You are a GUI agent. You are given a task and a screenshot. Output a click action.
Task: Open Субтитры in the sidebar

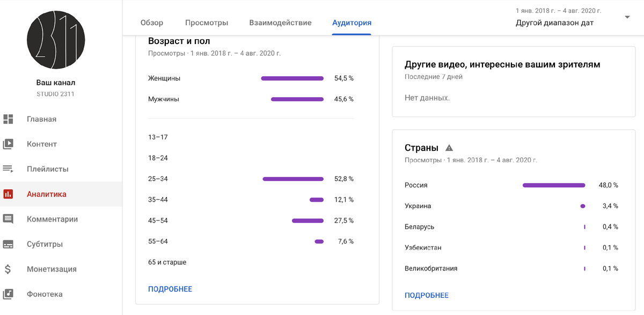(61, 244)
